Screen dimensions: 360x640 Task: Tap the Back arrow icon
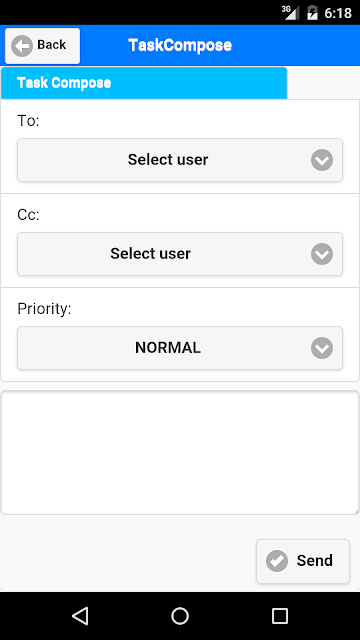coord(22,45)
